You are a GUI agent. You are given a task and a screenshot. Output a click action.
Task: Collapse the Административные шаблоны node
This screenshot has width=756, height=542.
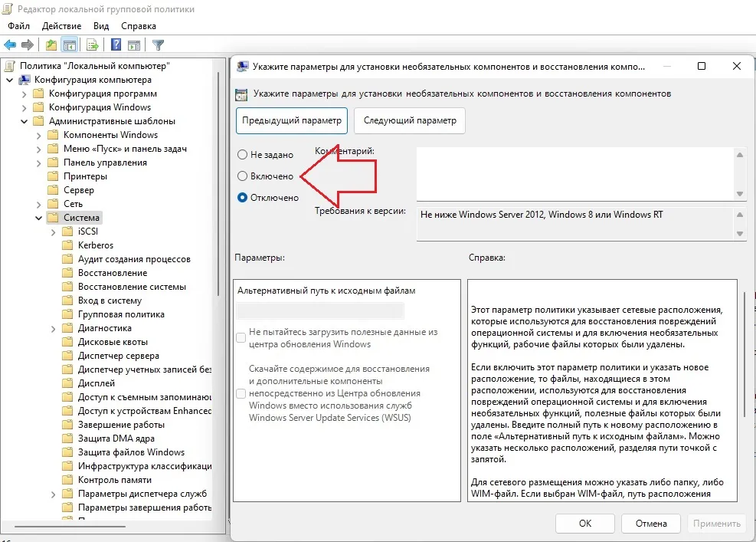tap(24, 121)
